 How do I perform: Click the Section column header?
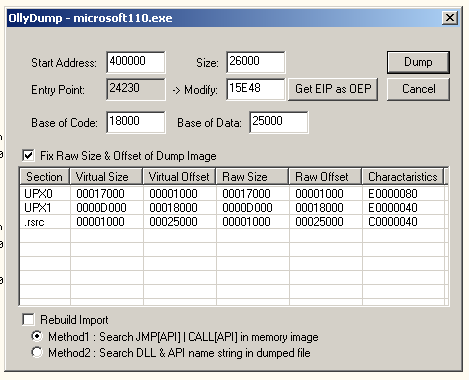[45, 177]
